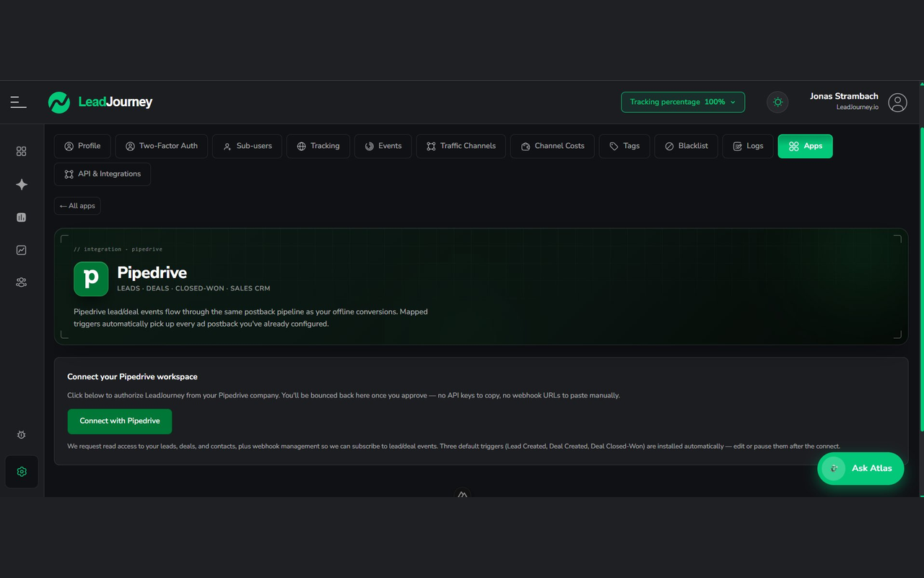Go to the Events tab
This screenshot has height=578, width=924.
pos(383,146)
